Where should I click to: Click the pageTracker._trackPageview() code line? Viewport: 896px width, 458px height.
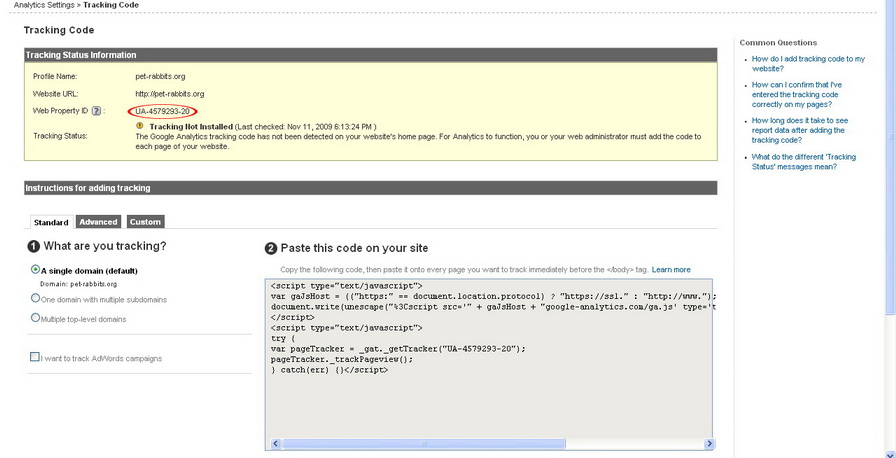pyautogui.click(x=342, y=360)
